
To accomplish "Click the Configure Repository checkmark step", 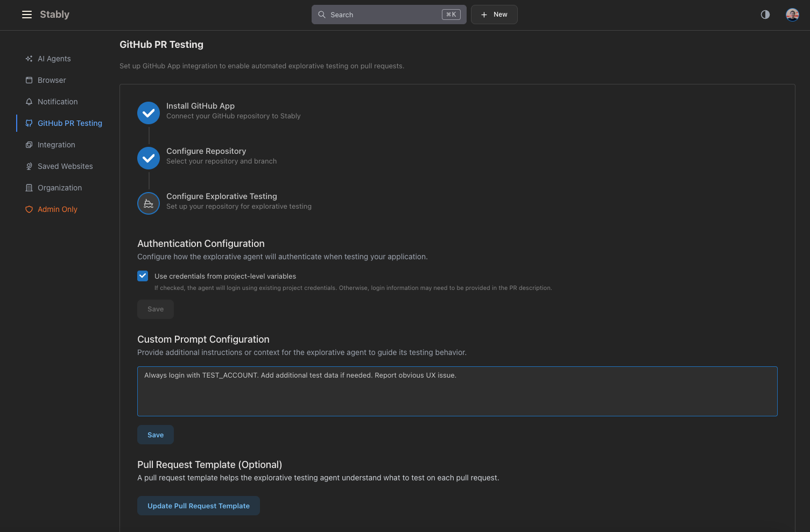I will coord(149,158).
